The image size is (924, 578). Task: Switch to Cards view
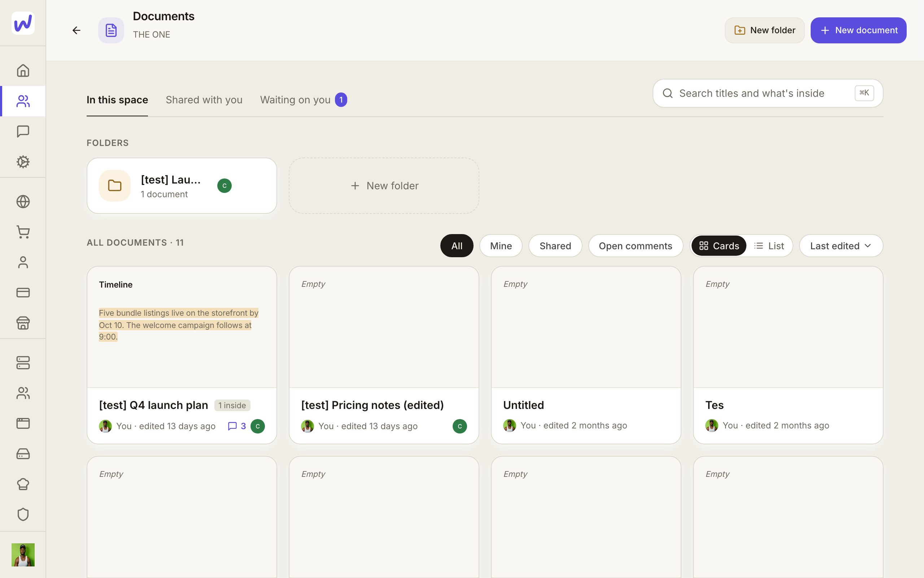[x=719, y=245]
